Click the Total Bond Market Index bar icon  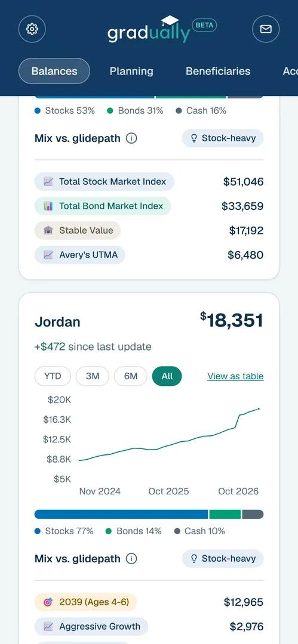pyautogui.click(x=48, y=206)
